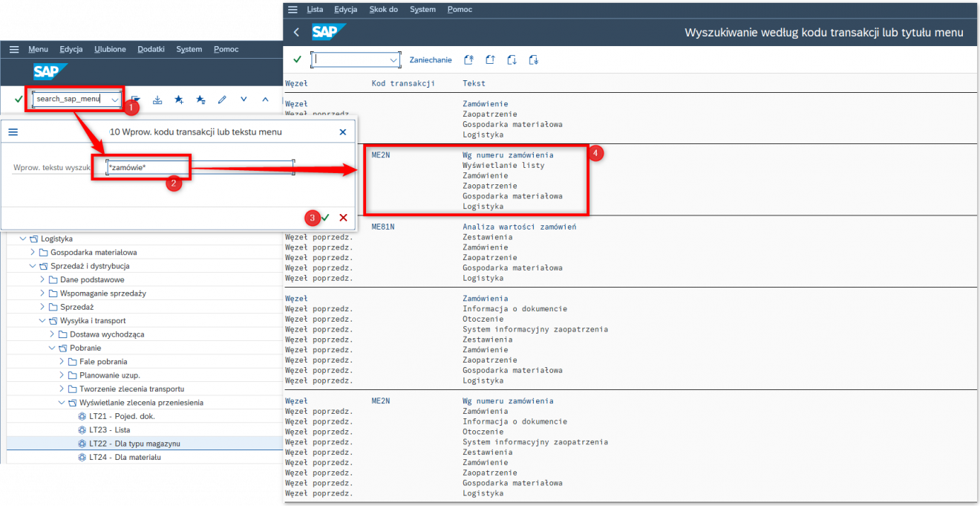
Task: Click the Zaniechanie button
Action: [431, 59]
